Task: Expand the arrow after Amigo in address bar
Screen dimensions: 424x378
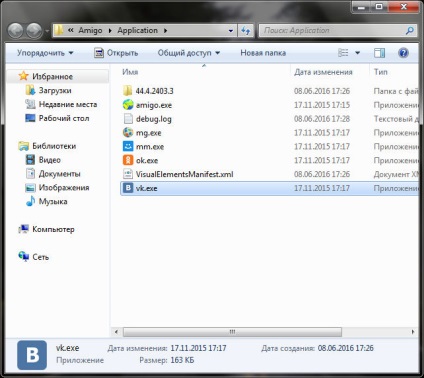Action: click(110, 31)
